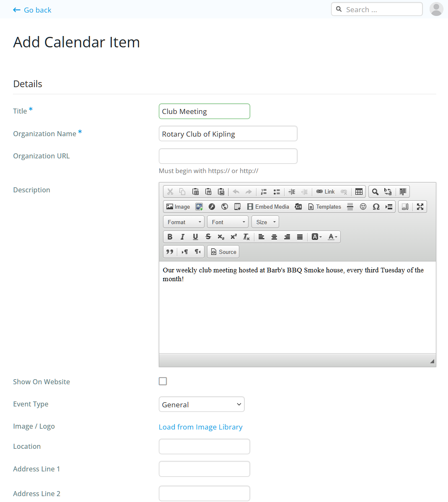448x502 pixels.
Task: Expand the Event Type dropdown showing General
Action: tap(202, 404)
